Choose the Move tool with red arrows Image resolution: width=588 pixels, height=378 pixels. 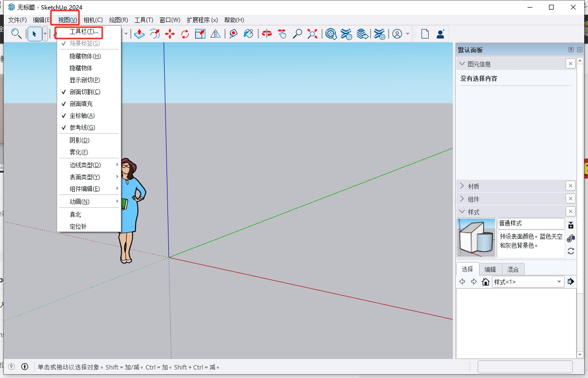point(170,34)
